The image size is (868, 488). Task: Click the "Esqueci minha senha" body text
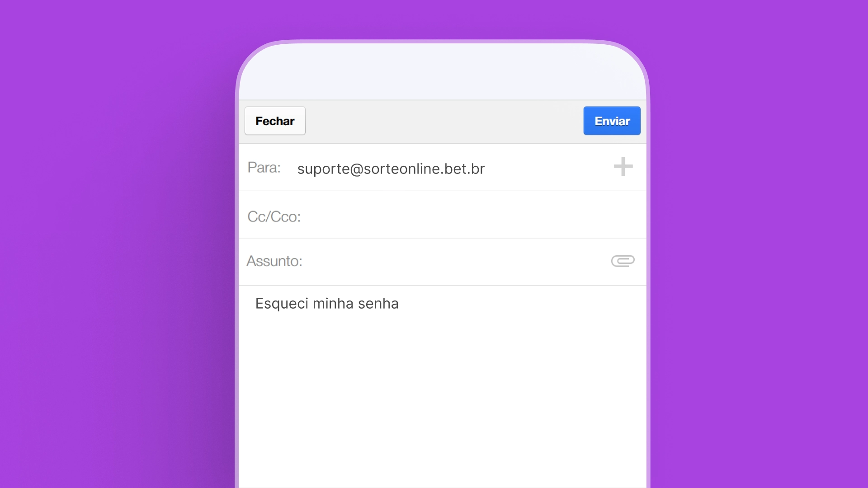click(x=326, y=304)
